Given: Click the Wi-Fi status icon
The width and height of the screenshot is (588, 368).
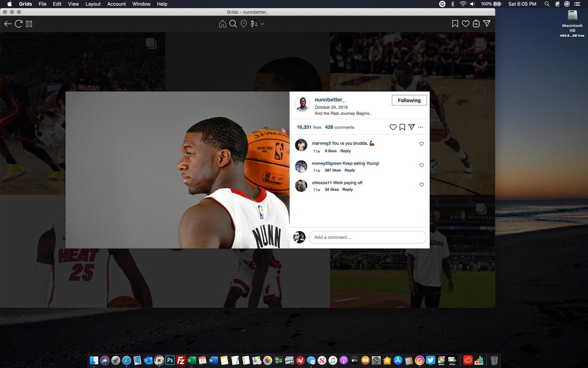Looking at the screenshot, I should click(463, 4).
